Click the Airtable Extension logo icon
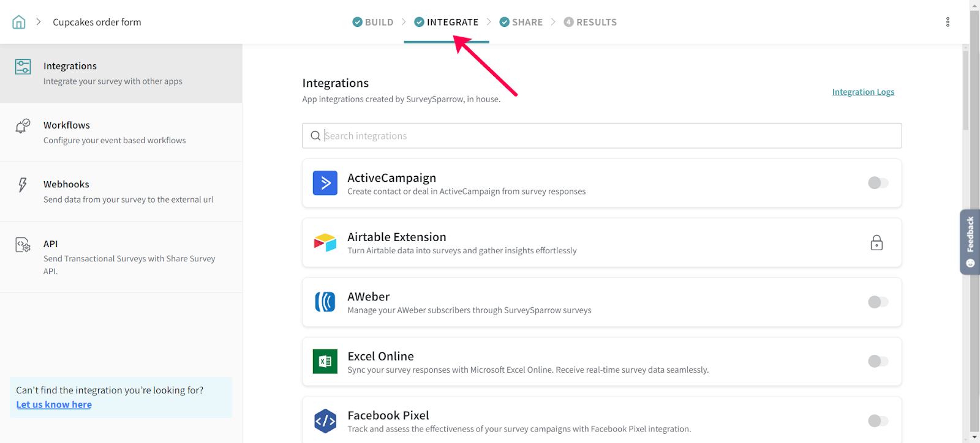 [325, 243]
